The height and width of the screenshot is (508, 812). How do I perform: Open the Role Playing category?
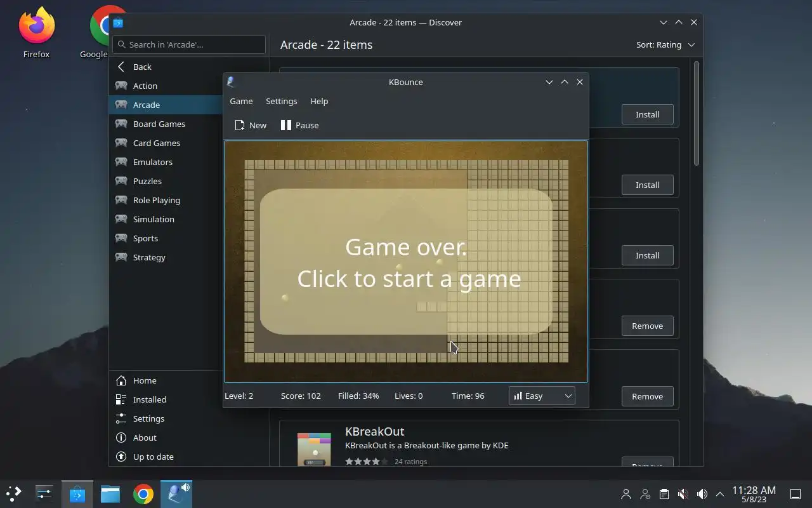166,200
